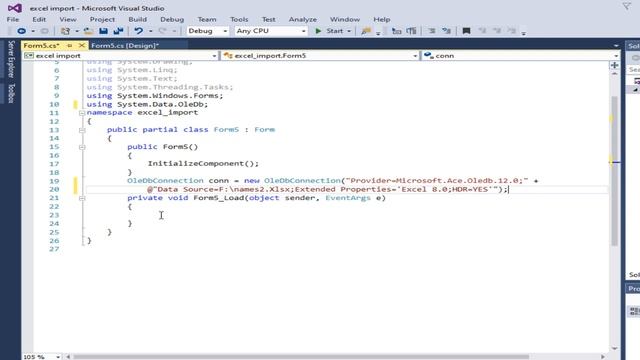Click the Decrease indent toolbar icon
This screenshot has height=360, width=640.
[396, 31]
